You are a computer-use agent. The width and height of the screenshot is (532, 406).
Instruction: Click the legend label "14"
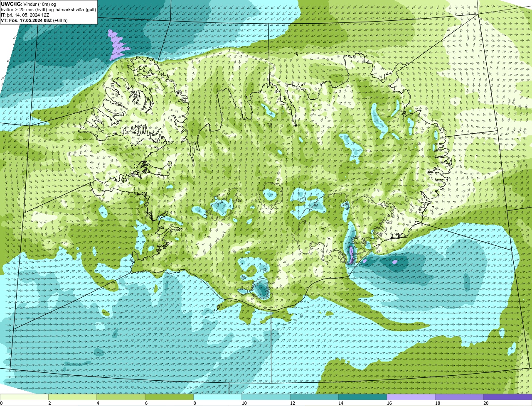(341, 403)
